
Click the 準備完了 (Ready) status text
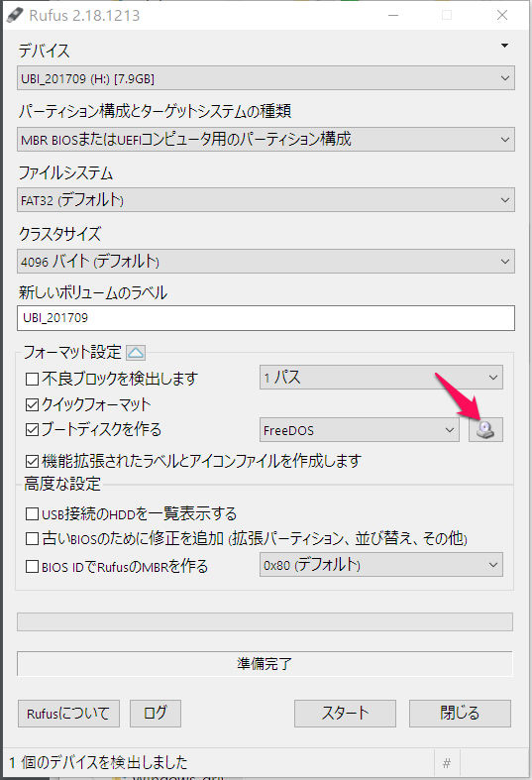click(265, 664)
